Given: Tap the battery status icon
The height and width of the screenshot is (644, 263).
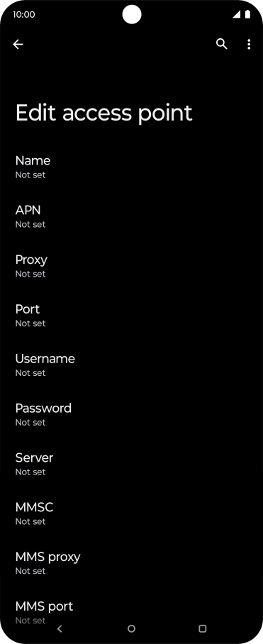Looking at the screenshot, I should point(247,14).
